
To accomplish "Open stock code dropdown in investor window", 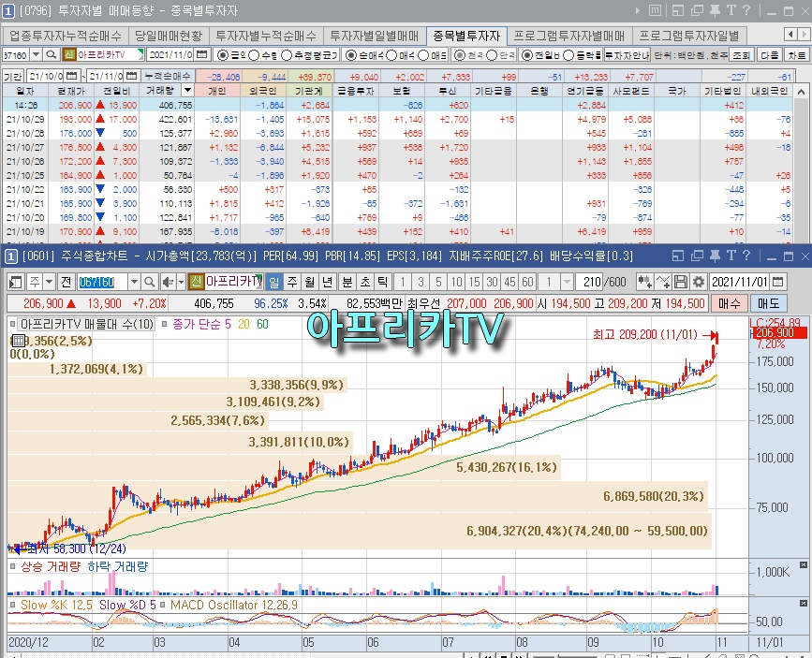I will [36, 54].
